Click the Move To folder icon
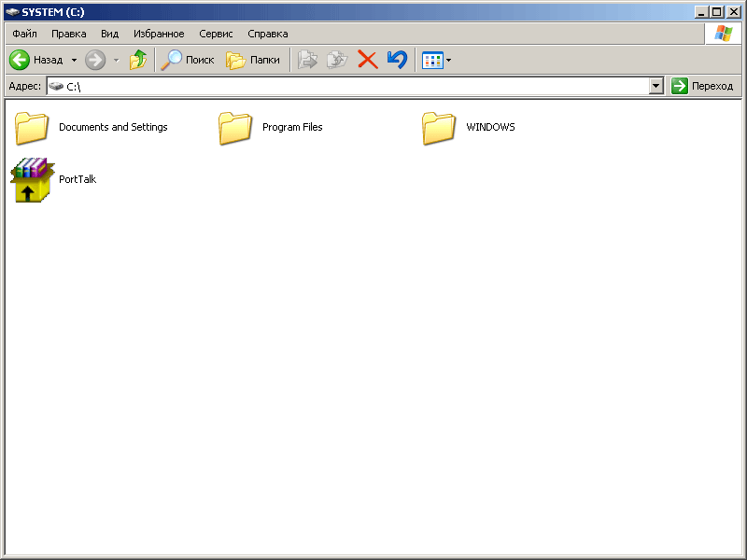Image resolution: width=747 pixels, height=560 pixels. (307, 60)
